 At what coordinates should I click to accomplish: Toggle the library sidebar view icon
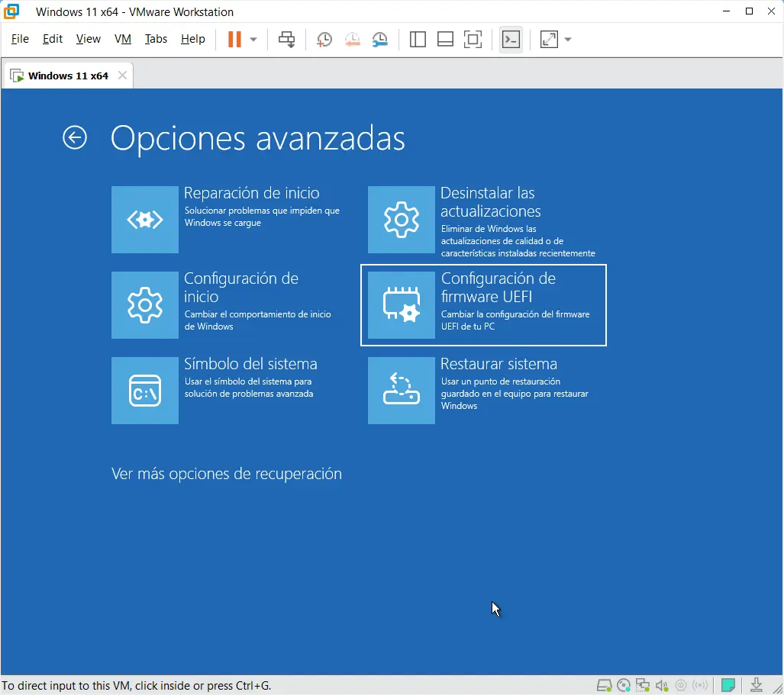pyautogui.click(x=418, y=39)
